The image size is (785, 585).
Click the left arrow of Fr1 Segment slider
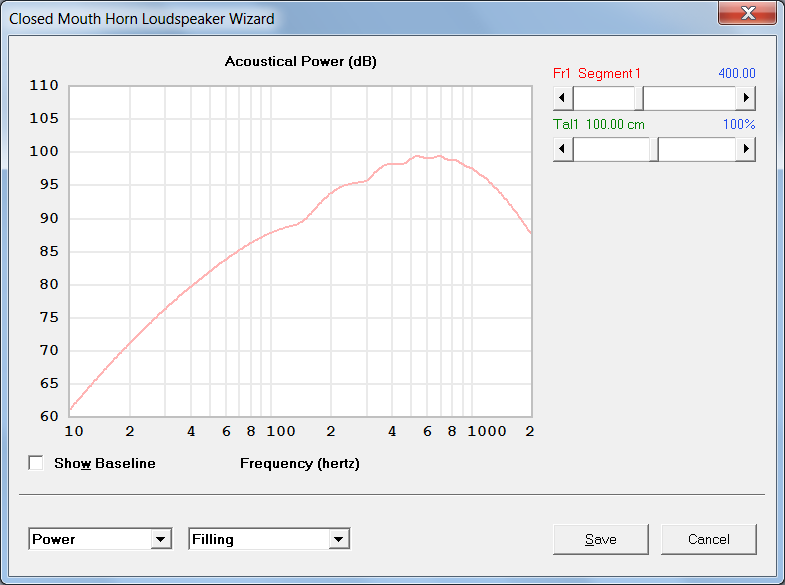pyautogui.click(x=563, y=98)
